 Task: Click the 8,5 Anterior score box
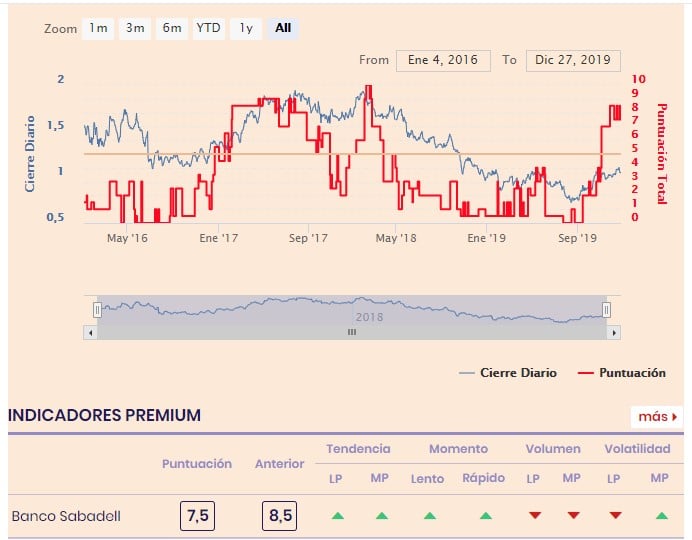tap(279, 516)
